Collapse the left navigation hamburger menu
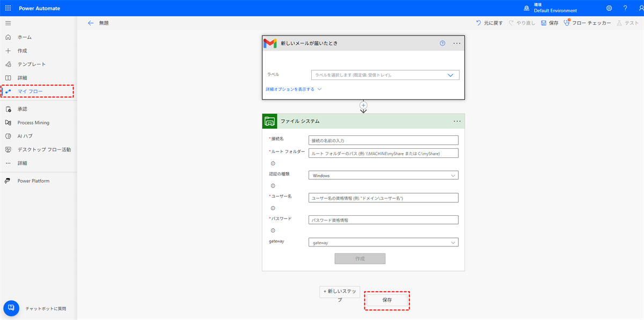 8,23
